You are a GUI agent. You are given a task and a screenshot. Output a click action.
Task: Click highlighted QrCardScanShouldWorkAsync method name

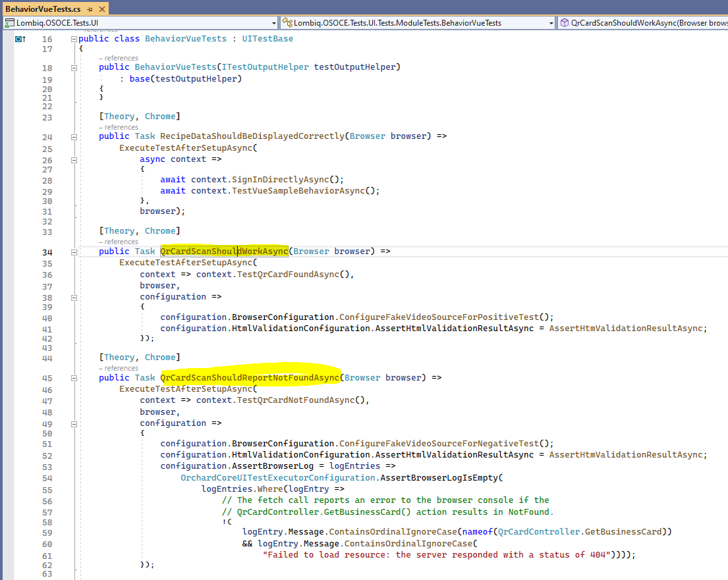[x=224, y=251]
